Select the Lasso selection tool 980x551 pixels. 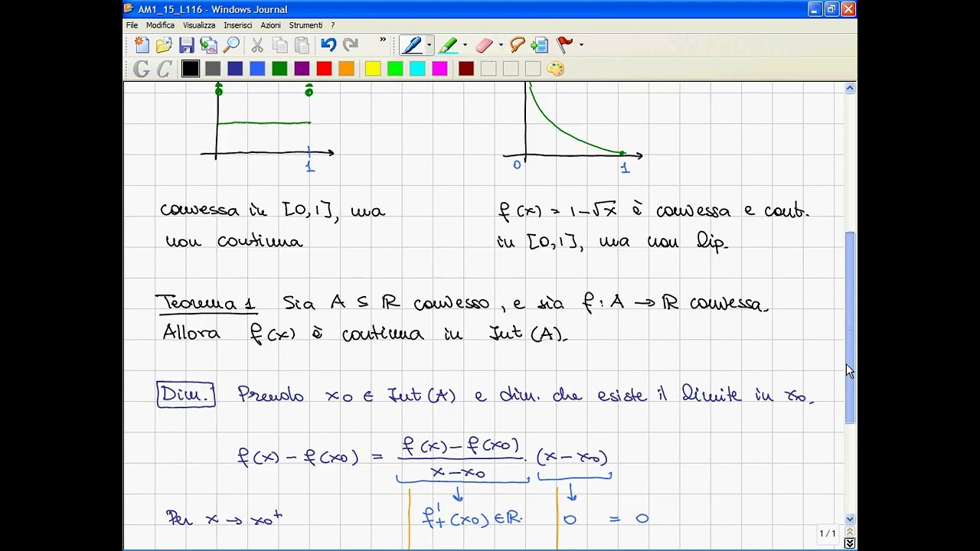click(518, 45)
